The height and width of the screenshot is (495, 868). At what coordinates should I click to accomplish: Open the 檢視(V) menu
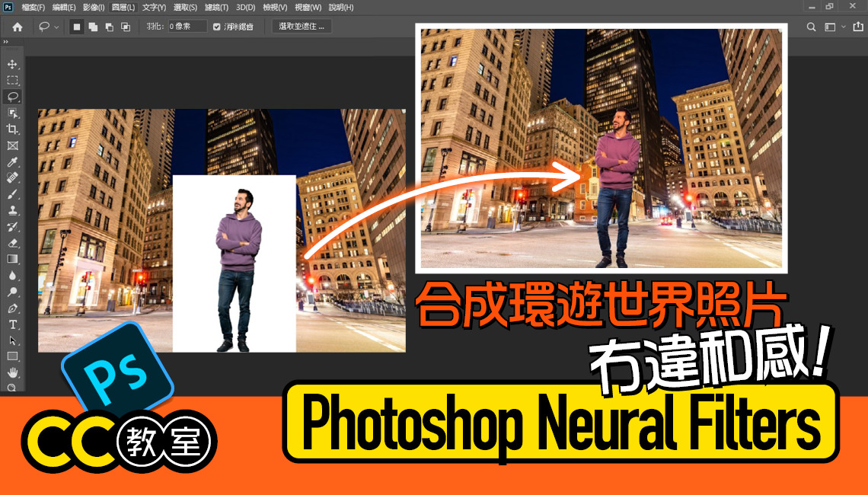tap(275, 7)
